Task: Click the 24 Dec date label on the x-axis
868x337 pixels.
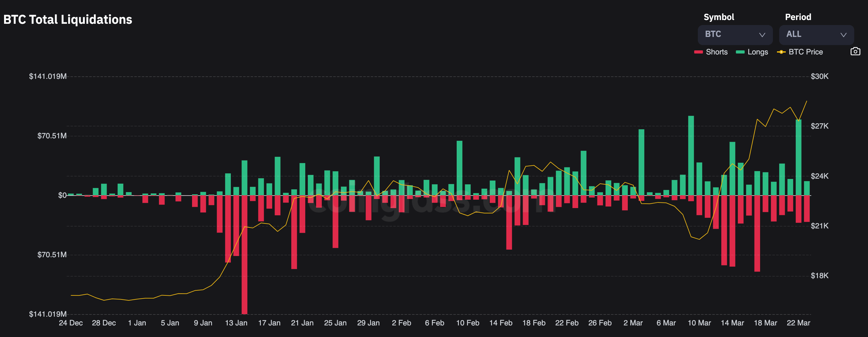Action: pos(71,323)
